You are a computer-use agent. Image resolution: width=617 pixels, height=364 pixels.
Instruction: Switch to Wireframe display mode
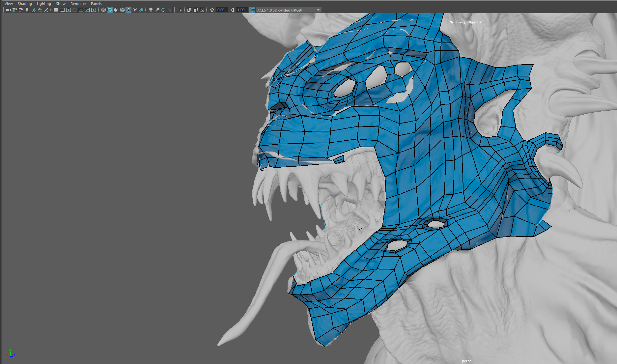(103, 10)
